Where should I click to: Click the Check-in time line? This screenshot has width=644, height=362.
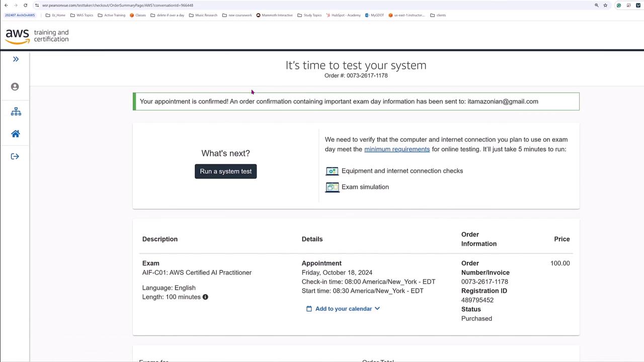click(x=368, y=282)
